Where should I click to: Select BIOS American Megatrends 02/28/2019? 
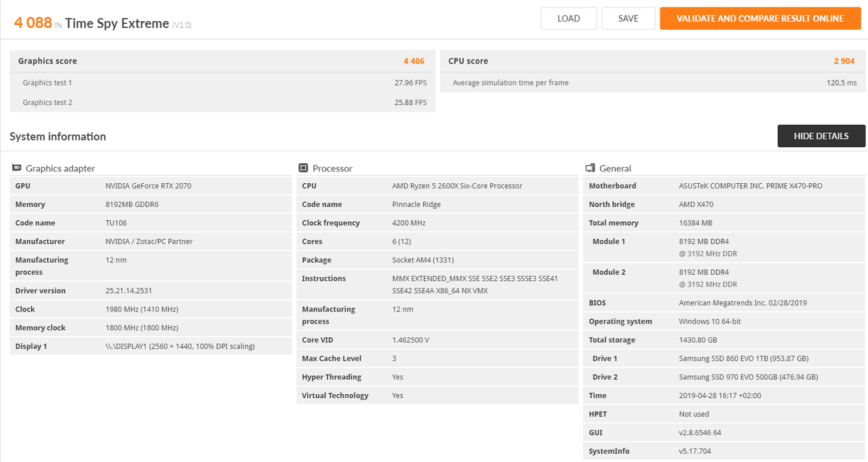743,303
